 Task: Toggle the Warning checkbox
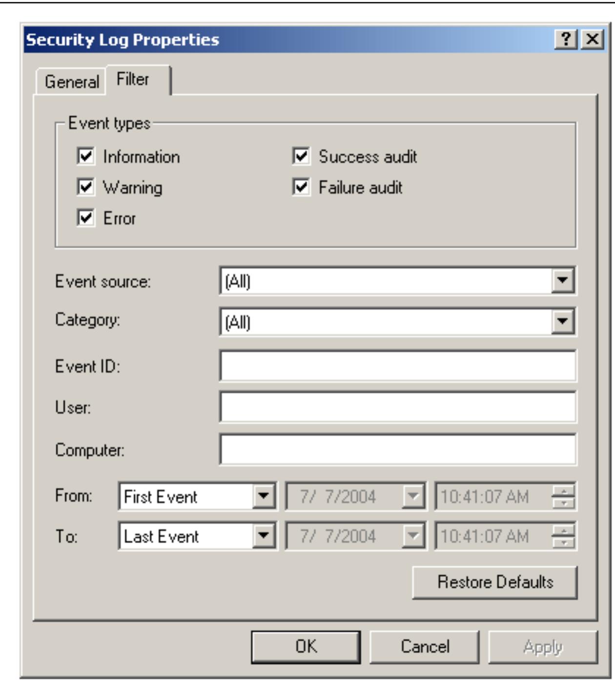[86, 188]
